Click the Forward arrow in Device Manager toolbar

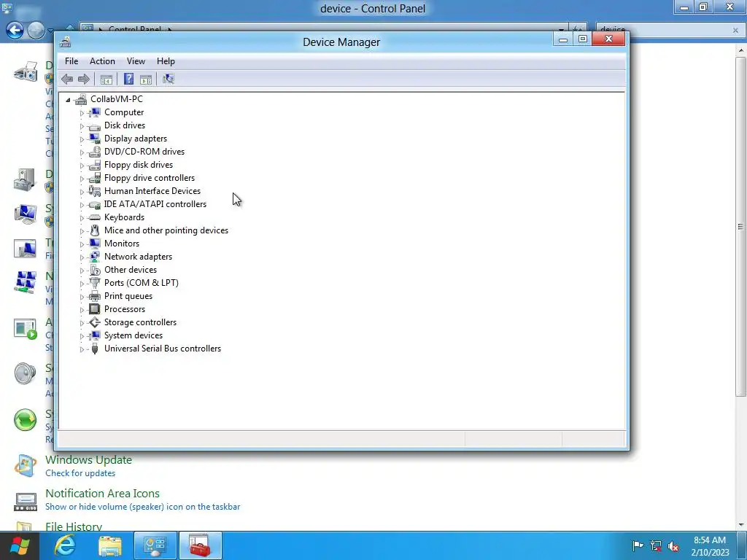(x=84, y=79)
